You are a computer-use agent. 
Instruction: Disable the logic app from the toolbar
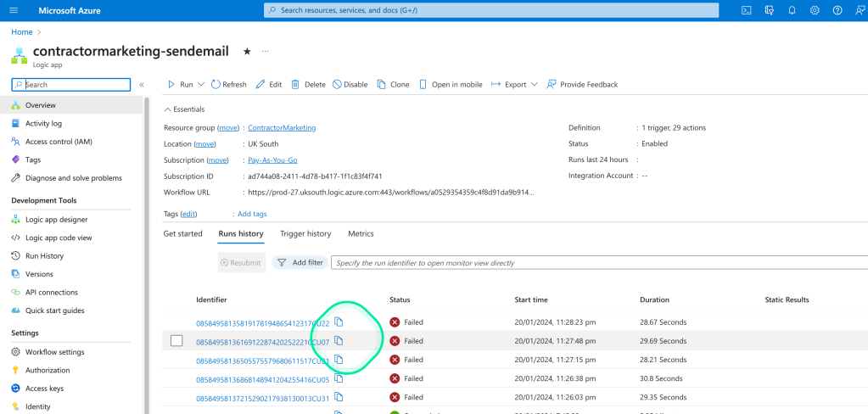(x=350, y=85)
